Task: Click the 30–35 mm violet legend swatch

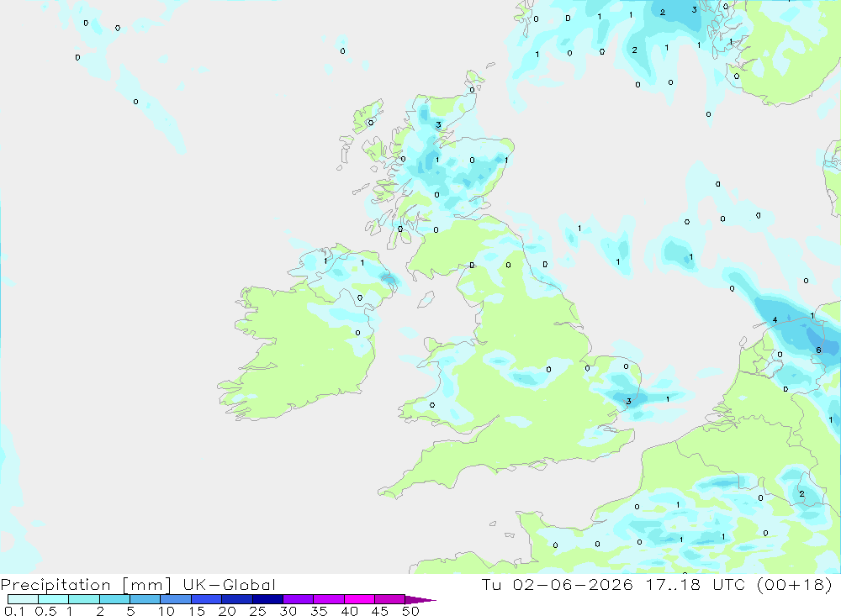Action: pyautogui.click(x=298, y=599)
